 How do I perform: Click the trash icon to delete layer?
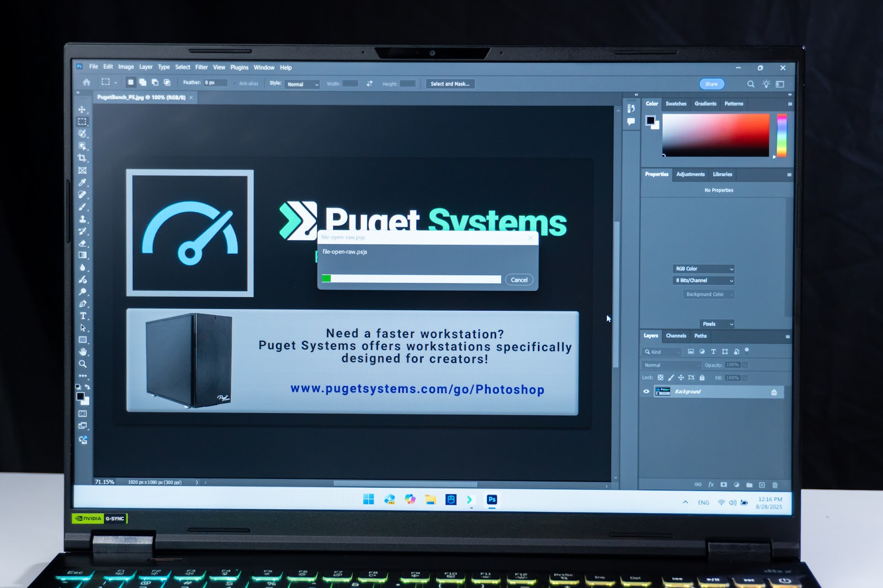point(775,485)
